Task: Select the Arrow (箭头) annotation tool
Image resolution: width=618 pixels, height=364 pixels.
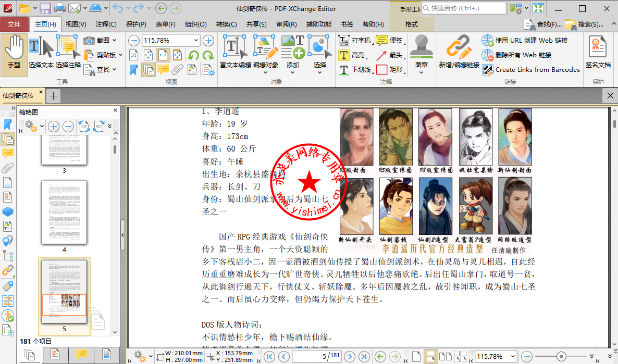Action: (x=390, y=55)
